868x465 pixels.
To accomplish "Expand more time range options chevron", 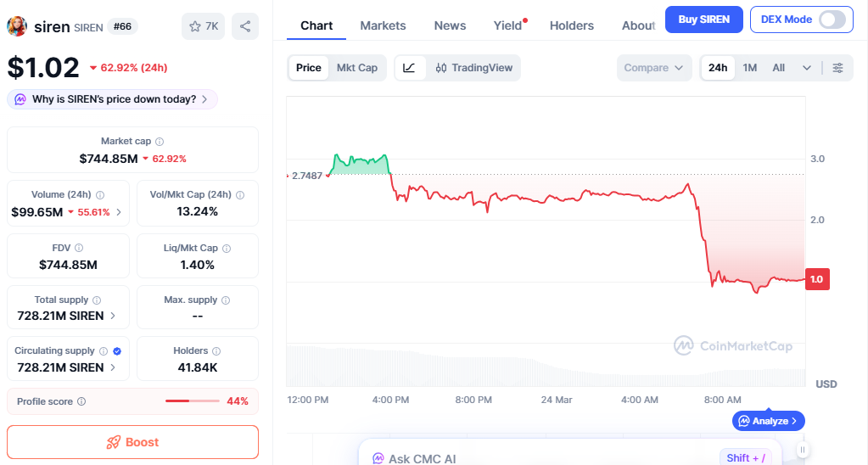I will [807, 68].
